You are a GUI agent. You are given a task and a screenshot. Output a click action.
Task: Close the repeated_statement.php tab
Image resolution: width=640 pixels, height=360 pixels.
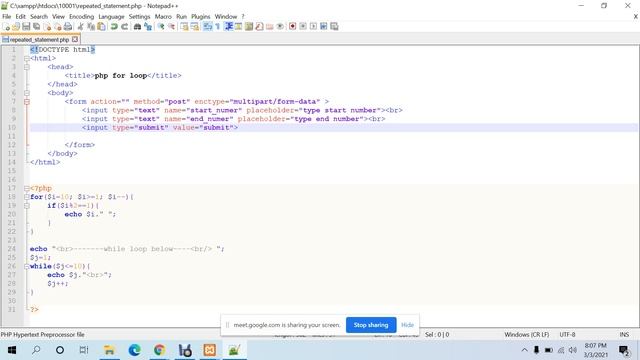75,39
